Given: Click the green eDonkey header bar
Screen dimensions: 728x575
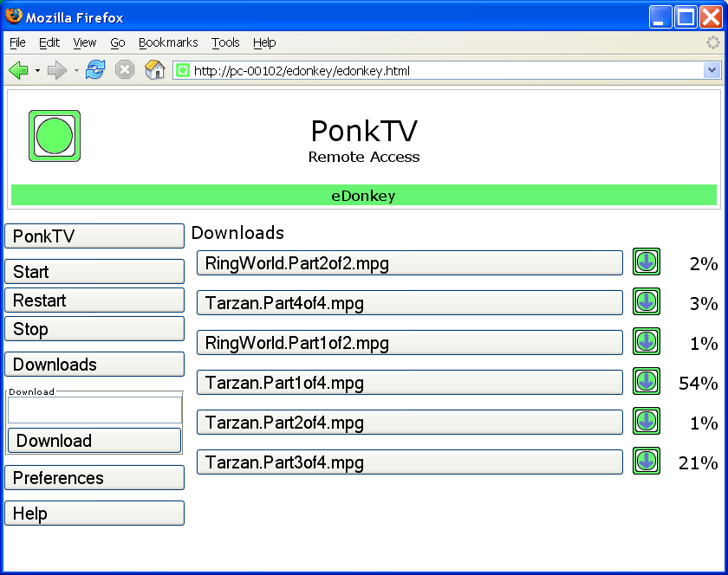Looking at the screenshot, I should (363, 195).
